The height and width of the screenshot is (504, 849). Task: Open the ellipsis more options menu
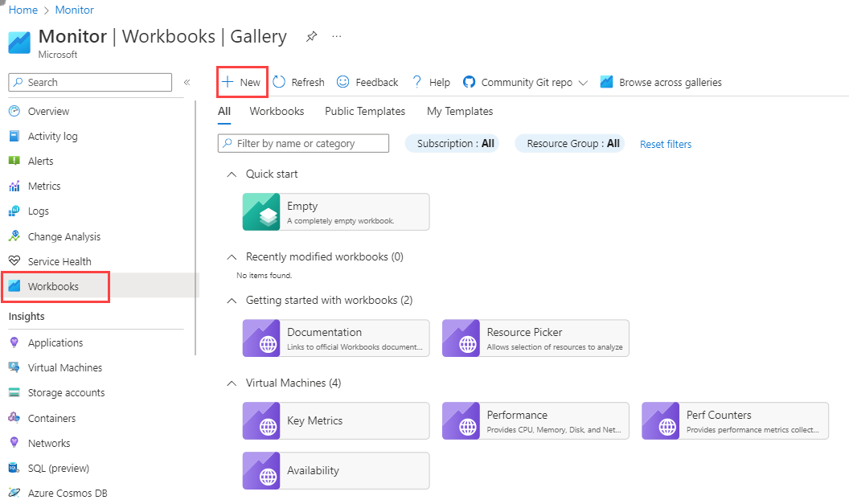pyautogui.click(x=337, y=36)
